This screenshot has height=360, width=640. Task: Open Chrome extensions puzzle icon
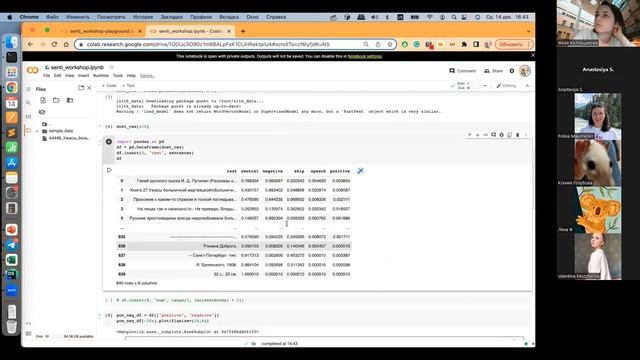(464, 44)
